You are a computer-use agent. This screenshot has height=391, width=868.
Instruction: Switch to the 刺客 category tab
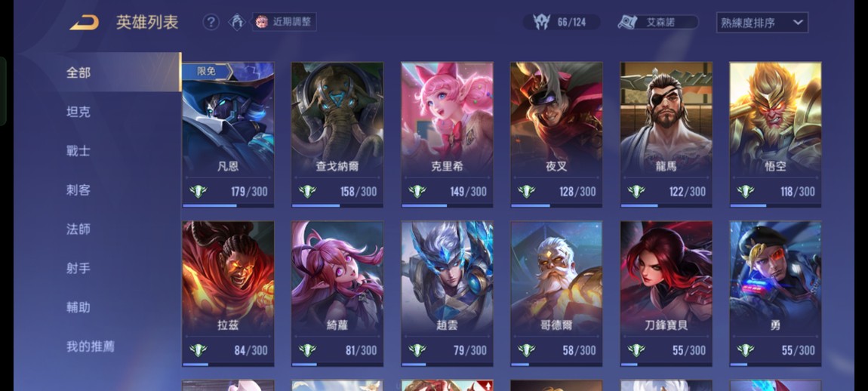(78, 190)
